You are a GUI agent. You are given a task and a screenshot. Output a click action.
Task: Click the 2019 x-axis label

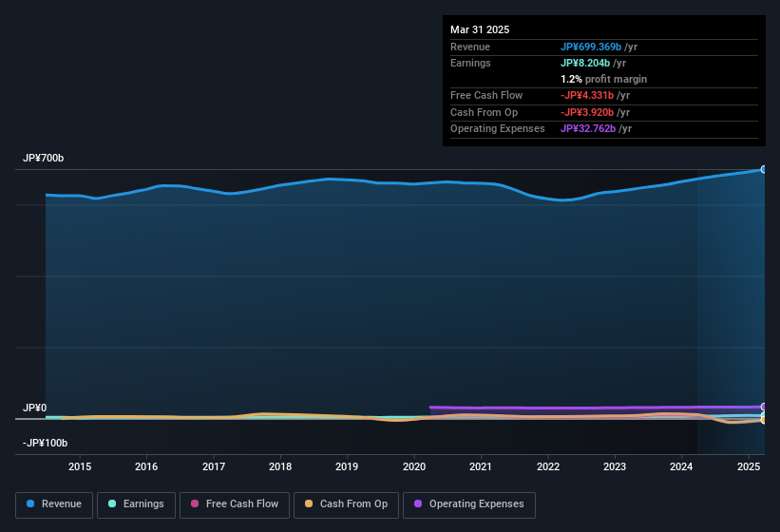pyautogui.click(x=347, y=466)
